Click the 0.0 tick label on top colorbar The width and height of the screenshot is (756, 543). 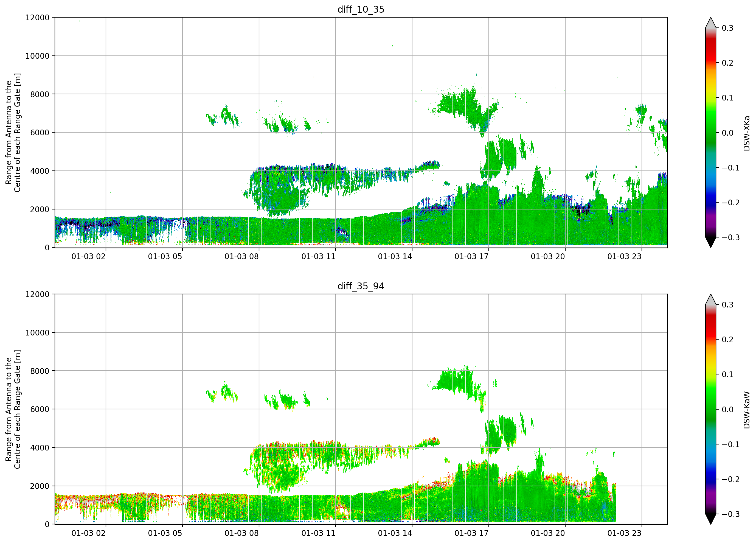(727, 133)
